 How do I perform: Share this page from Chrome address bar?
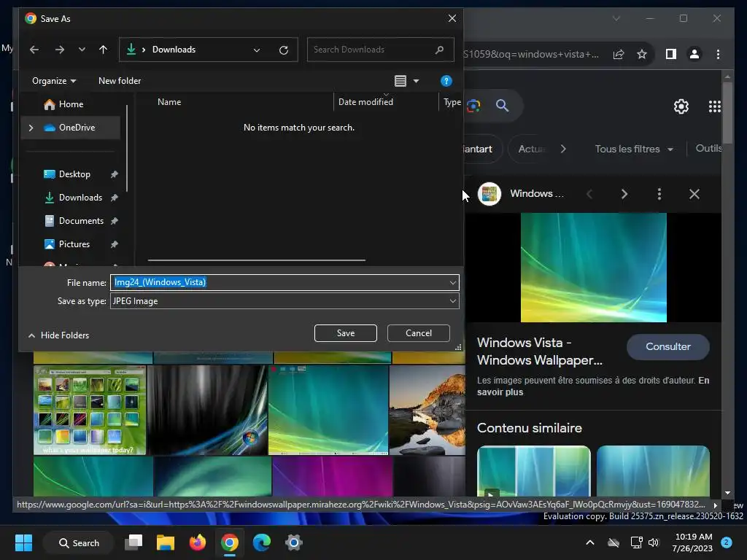click(619, 54)
